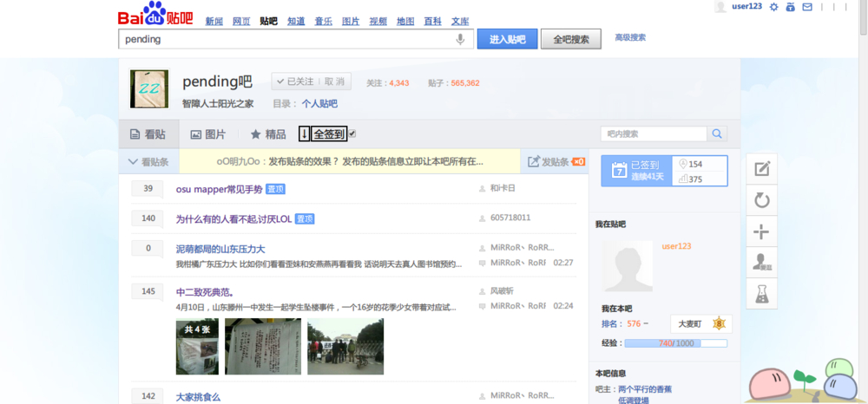Screen dimensions: 868x404
Task: Open thread 泥萌都局的山东压力大
Action: (220, 249)
